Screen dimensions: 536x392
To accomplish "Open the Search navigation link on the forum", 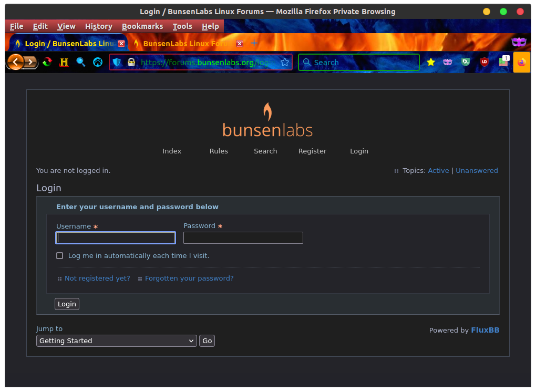I will pos(265,151).
